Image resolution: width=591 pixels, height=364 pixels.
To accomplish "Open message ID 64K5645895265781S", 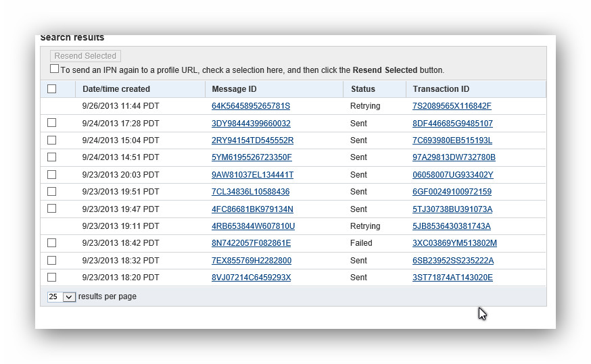I will [x=251, y=106].
